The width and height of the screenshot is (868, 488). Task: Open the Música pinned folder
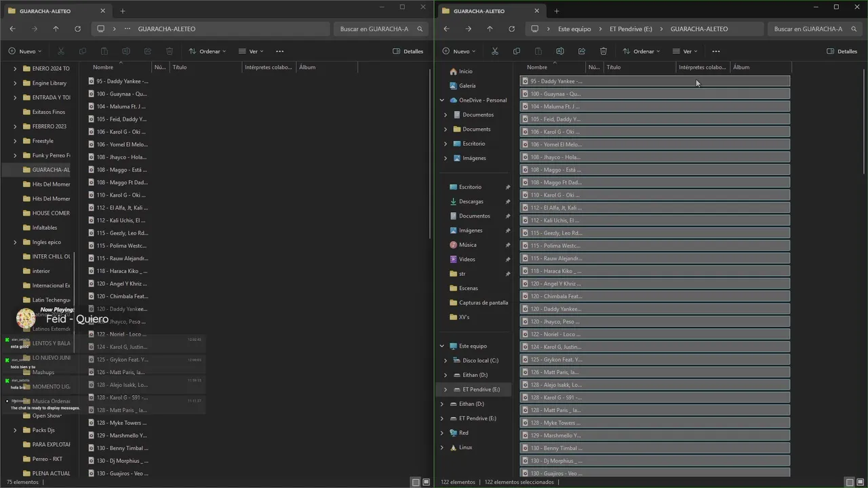point(467,245)
